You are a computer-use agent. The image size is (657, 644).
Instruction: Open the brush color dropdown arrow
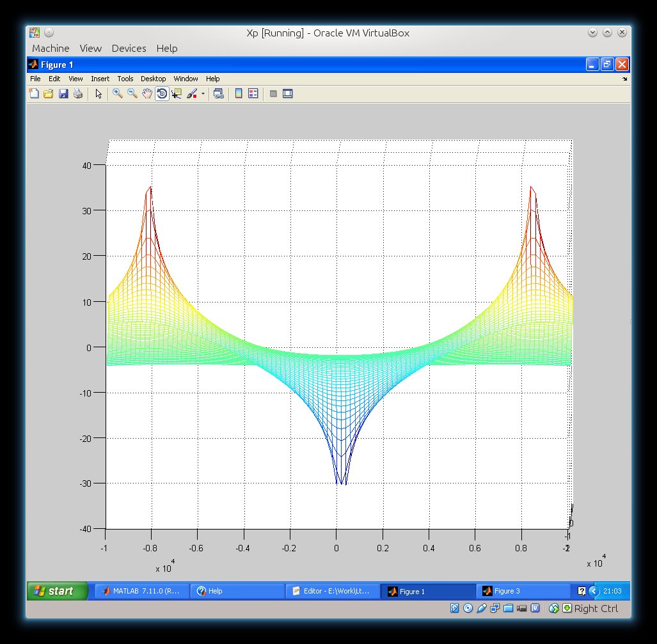coord(203,94)
